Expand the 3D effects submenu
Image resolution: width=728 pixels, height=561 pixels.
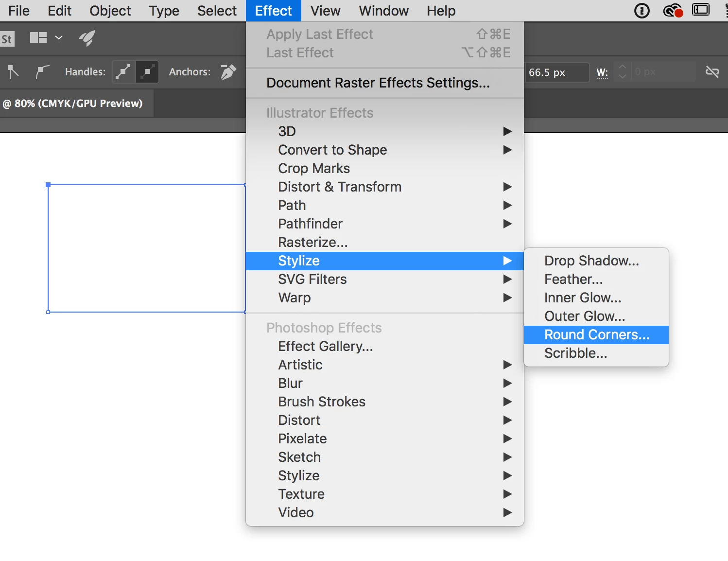[x=385, y=131]
